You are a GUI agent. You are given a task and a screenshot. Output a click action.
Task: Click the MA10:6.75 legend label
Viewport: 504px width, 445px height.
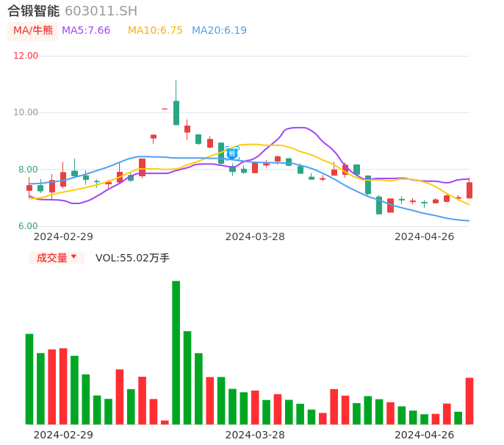[155, 31]
